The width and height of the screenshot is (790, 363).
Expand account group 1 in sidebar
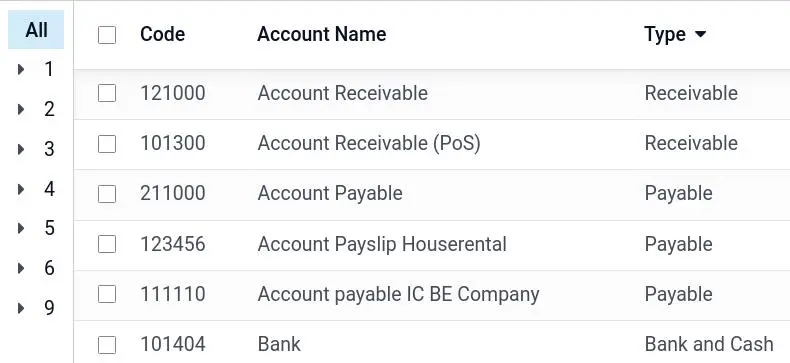pos(21,69)
